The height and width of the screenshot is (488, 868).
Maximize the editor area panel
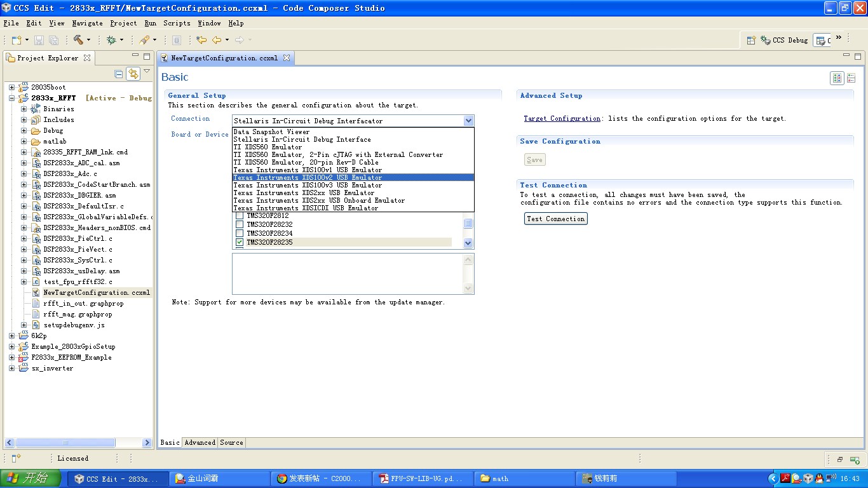(858, 57)
